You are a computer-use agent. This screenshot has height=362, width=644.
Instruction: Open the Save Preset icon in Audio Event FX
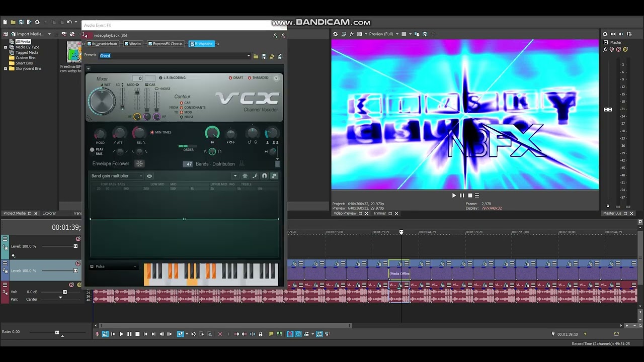click(264, 56)
